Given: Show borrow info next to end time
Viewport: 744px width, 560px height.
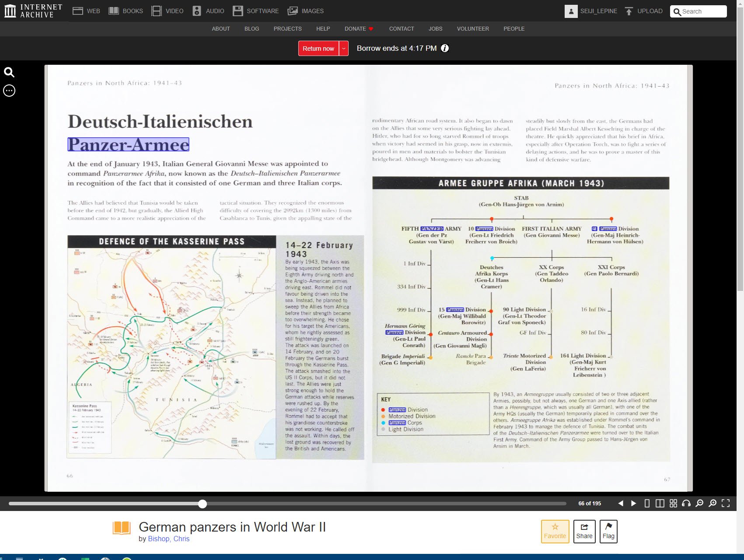Looking at the screenshot, I should pyautogui.click(x=445, y=49).
